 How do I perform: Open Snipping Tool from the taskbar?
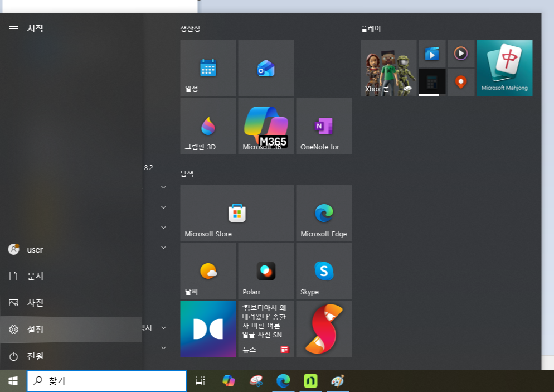pyautogui.click(x=256, y=381)
